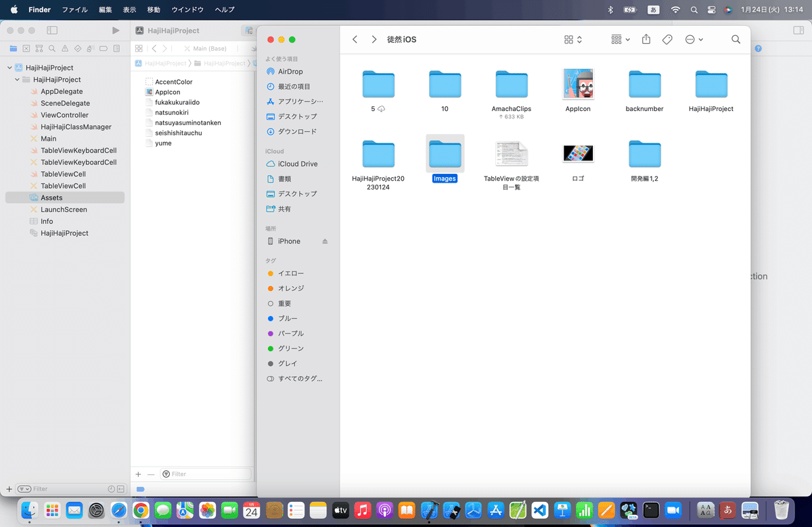Select the natsuyasuminotanken asset

tap(188, 122)
